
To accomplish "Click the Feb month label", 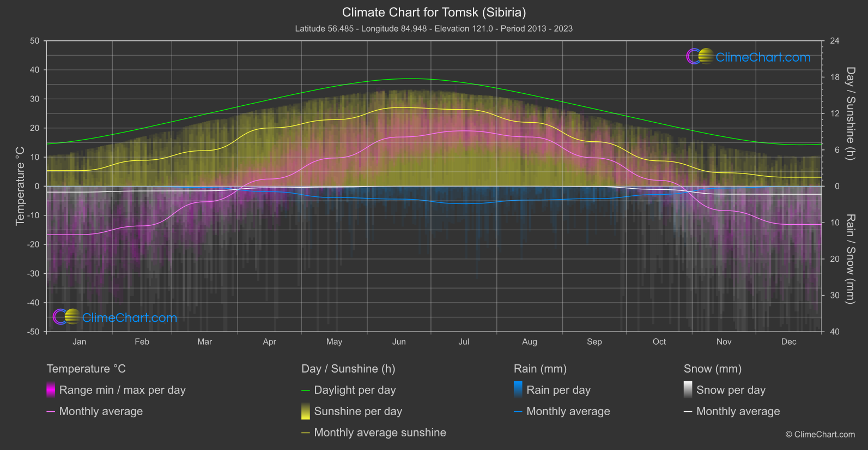I will point(142,341).
